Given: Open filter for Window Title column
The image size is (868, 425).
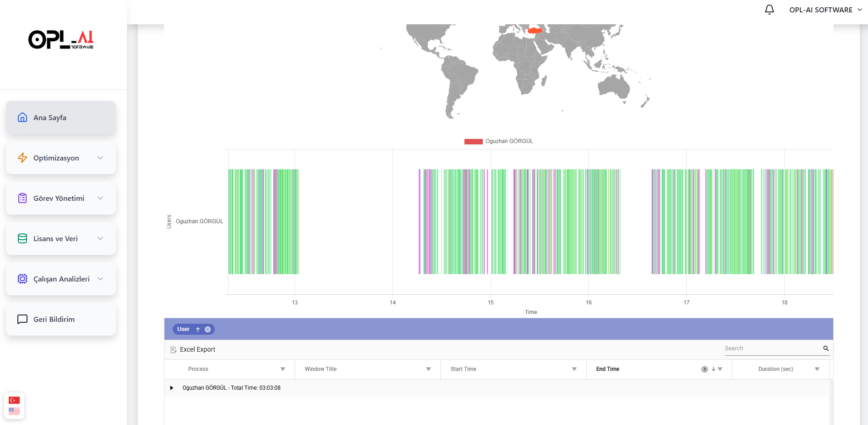Looking at the screenshot, I should click(428, 369).
